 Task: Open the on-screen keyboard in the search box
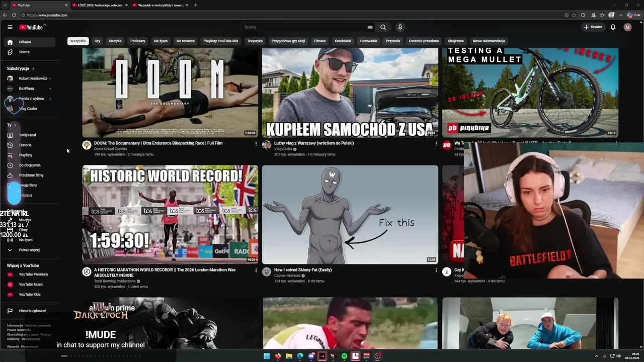coord(370,27)
